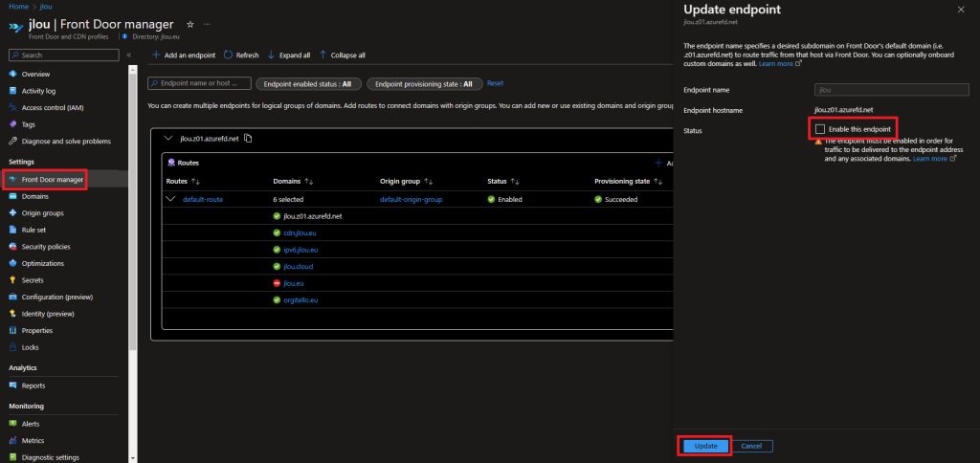This screenshot has height=463, width=980.
Task: Open the ellipsis more options menu
Action: tap(207, 24)
